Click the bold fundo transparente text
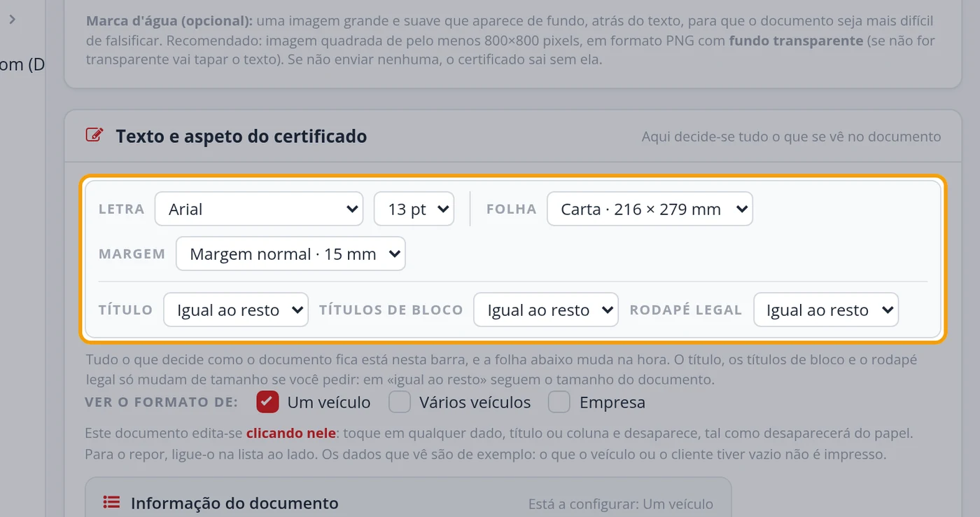Image resolution: width=980 pixels, height=517 pixels. point(796,41)
